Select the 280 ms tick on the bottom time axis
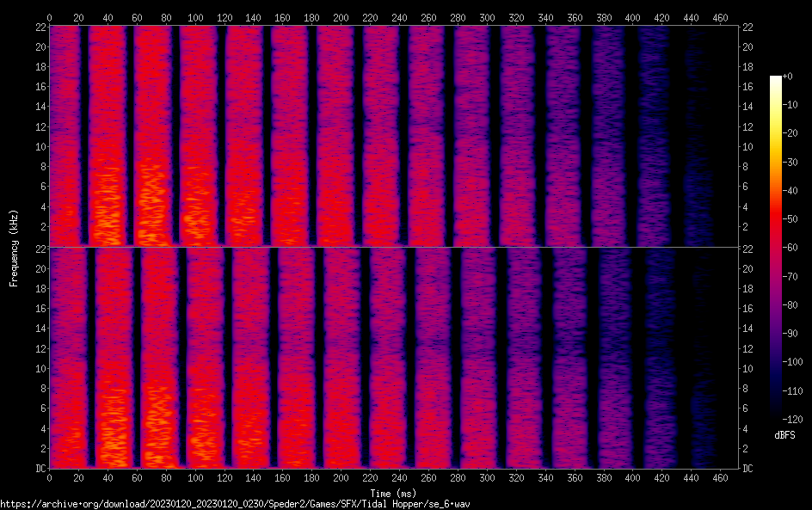The width and height of the screenshot is (812, 510). tap(458, 478)
